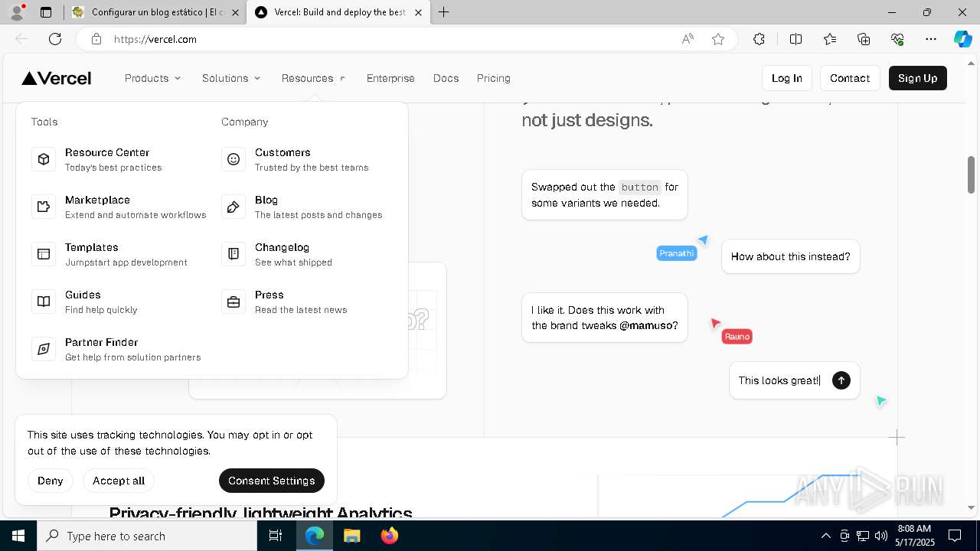Open the Resource Center cube icon
The height and width of the screenshot is (551, 980).
[44, 159]
